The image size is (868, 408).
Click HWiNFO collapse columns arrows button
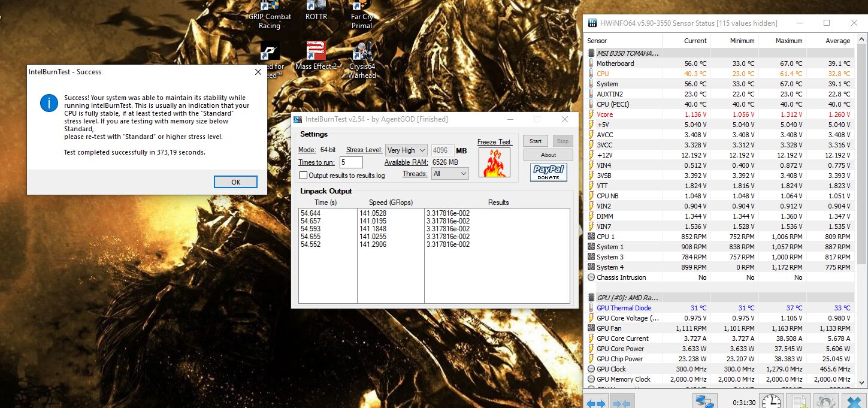(x=622, y=402)
